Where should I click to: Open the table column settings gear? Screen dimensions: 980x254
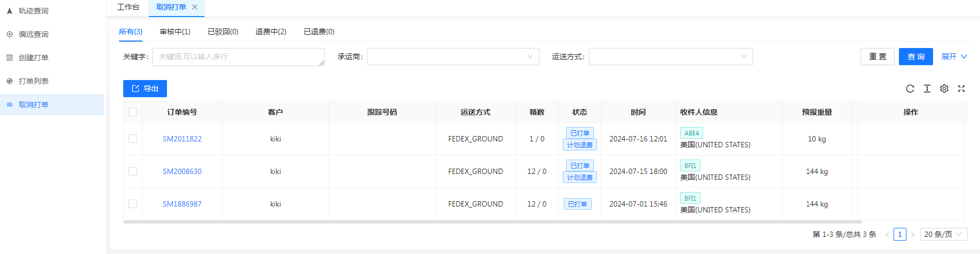tap(944, 89)
